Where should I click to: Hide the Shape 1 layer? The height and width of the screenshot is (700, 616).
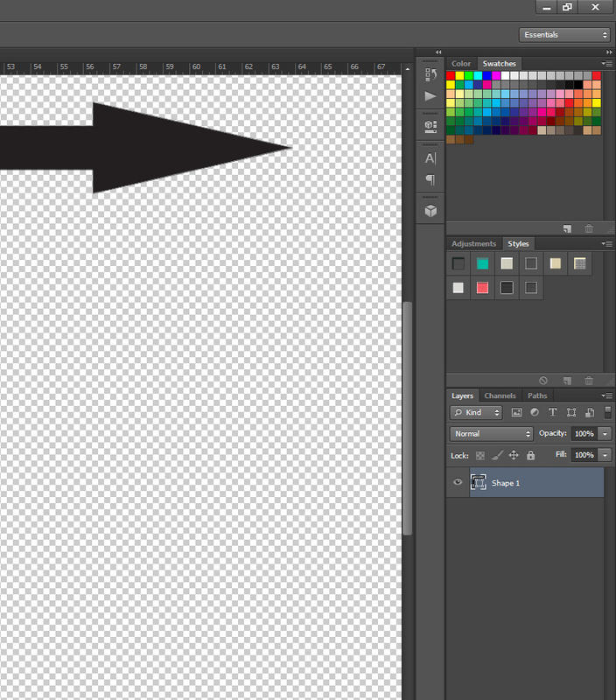click(458, 482)
